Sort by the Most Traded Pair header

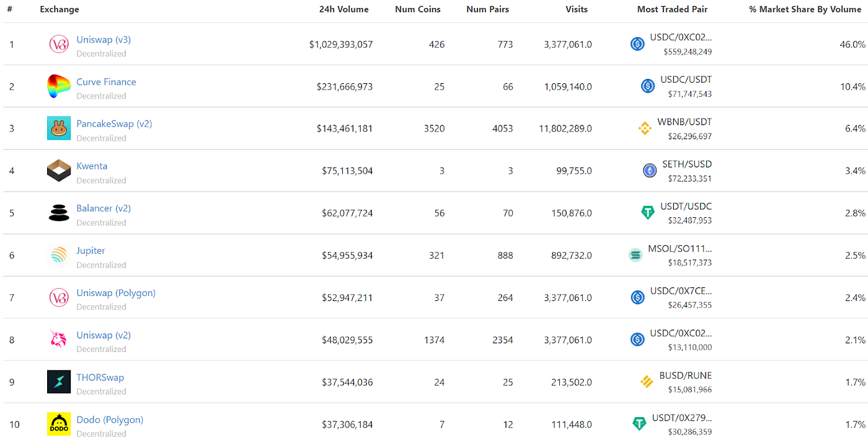672,9
